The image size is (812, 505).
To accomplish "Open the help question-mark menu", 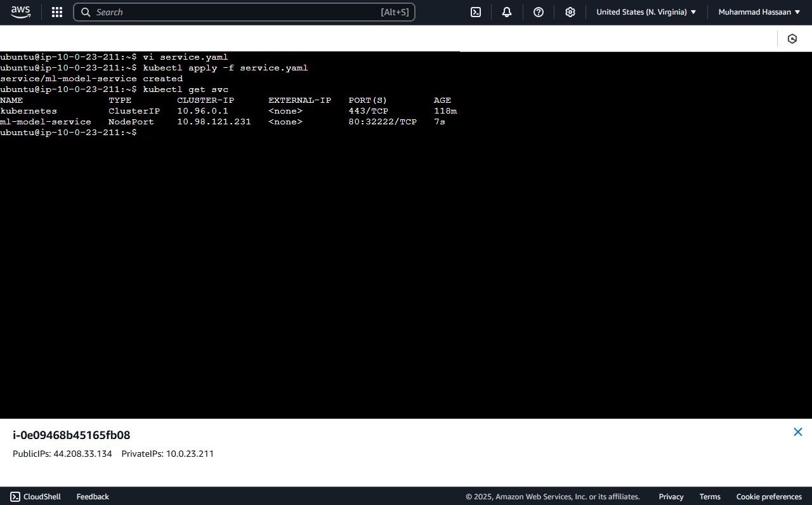I will point(539,12).
